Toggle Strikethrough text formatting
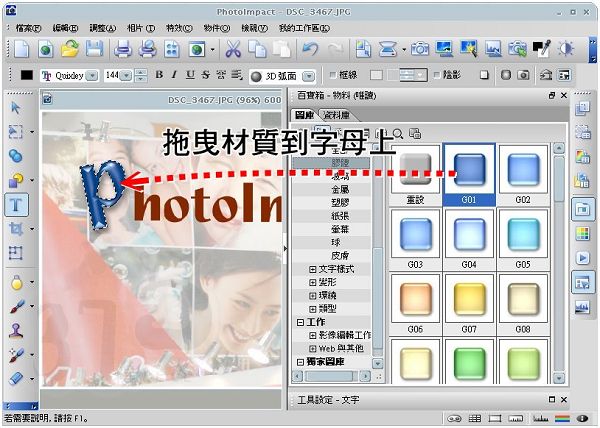This screenshot has height=428, width=600. click(x=205, y=75)
